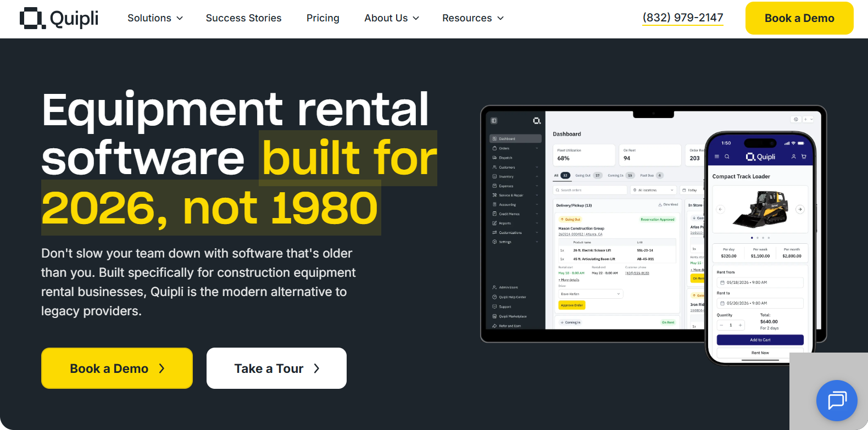Click the Fleet Utilization 68% card

pyautogui.click(x=584, y=155)
